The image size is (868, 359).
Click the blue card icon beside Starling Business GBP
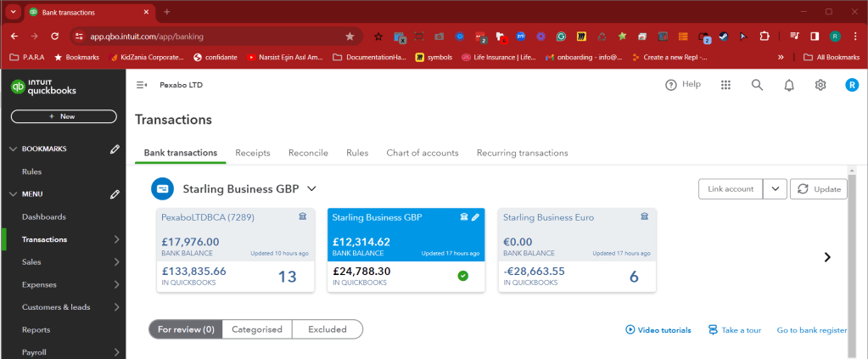pos(162,188)
